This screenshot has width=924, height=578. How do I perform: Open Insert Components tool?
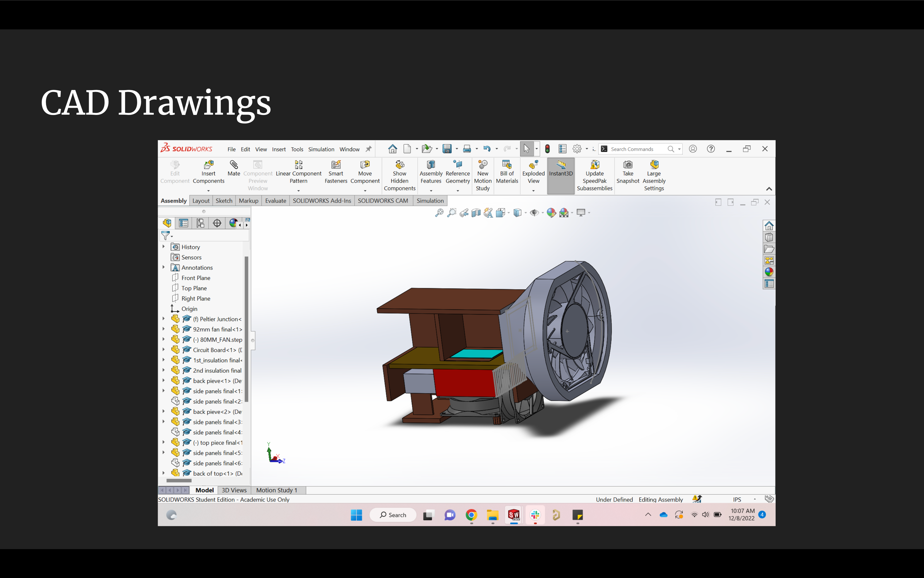(x=208, y=165)
